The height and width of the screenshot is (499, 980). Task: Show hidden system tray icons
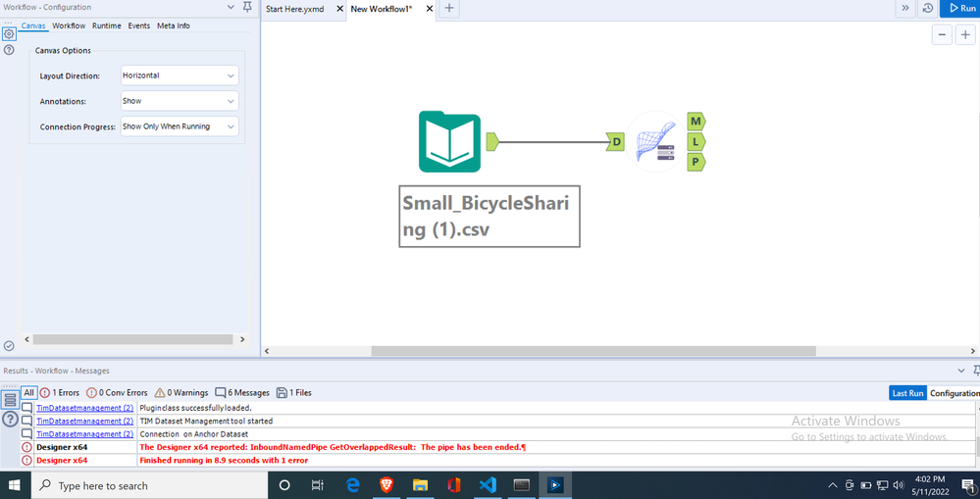click(833, 485)
